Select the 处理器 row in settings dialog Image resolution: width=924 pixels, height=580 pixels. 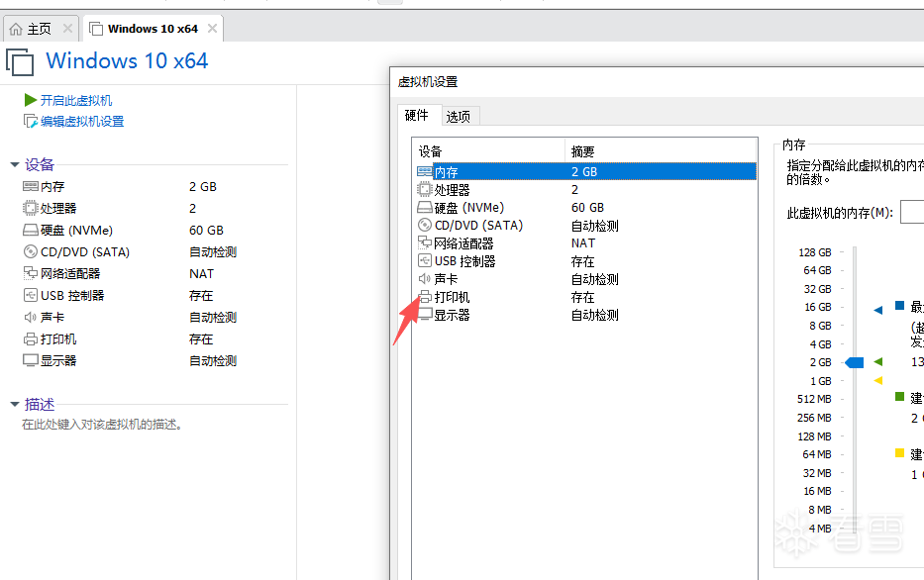[585, 190]
